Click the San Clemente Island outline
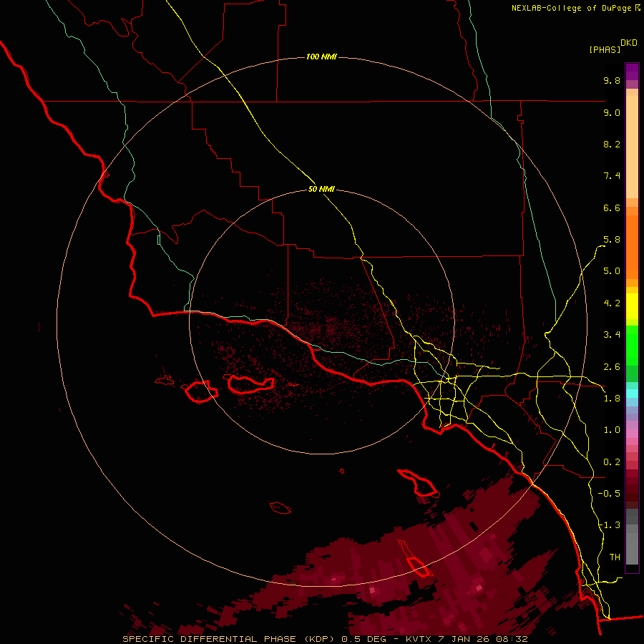Viewport: 644px width, 644px height. [415, 560]
